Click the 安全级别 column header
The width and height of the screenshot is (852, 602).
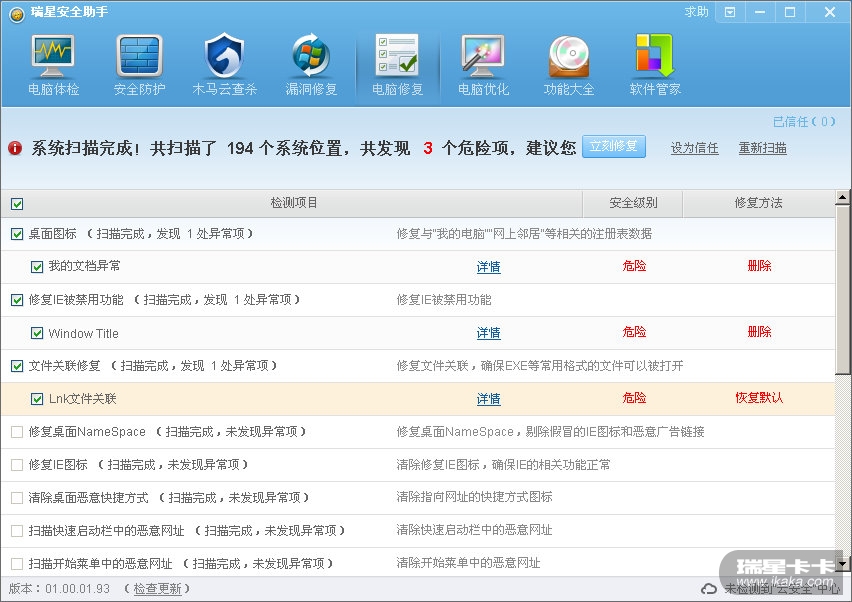coord(633,203)
